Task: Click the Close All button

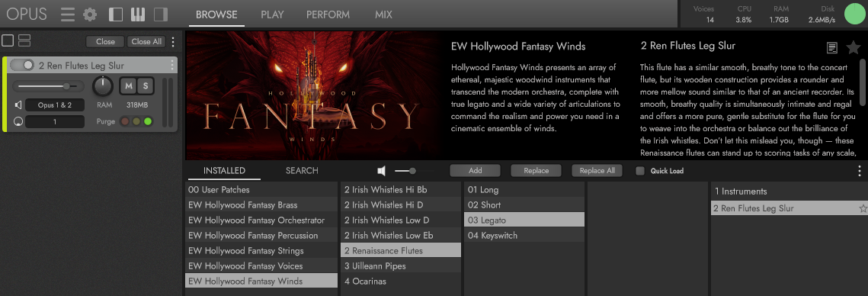Action: [x=146, y=41]
